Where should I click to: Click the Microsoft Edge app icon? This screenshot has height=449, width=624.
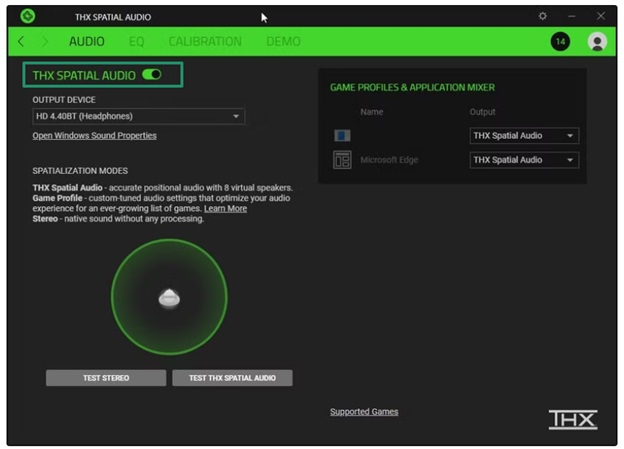click(342, 160)
